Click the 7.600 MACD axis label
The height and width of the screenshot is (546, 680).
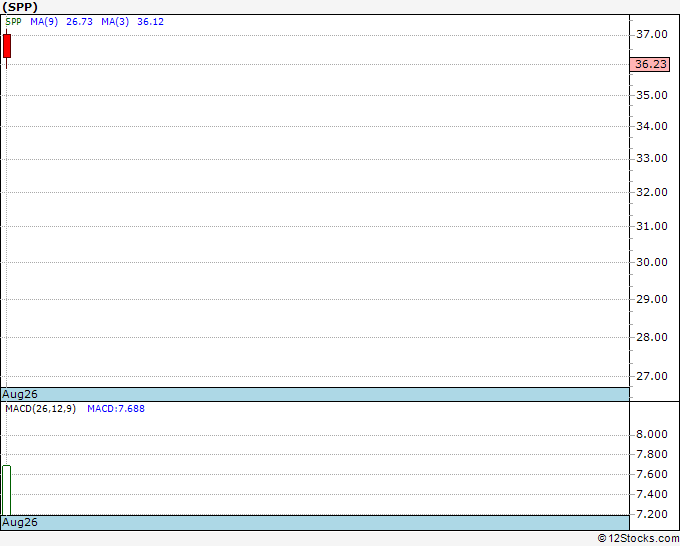tap(652, 474)
